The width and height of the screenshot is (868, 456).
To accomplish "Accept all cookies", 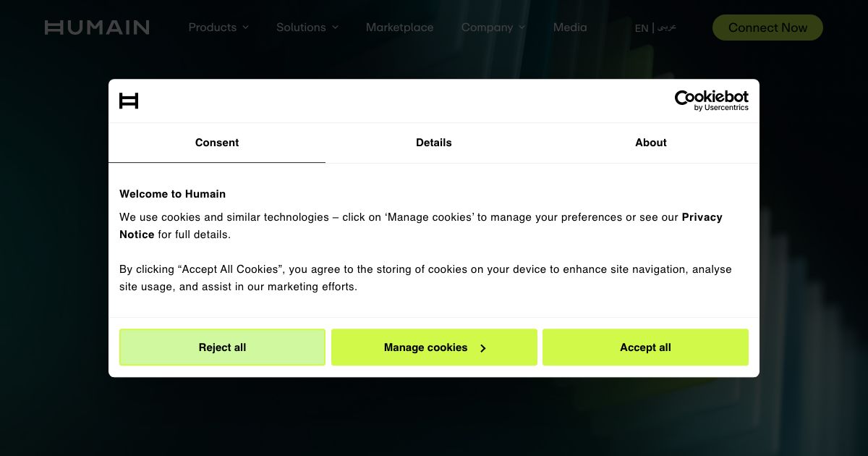I will click(645, 347).
